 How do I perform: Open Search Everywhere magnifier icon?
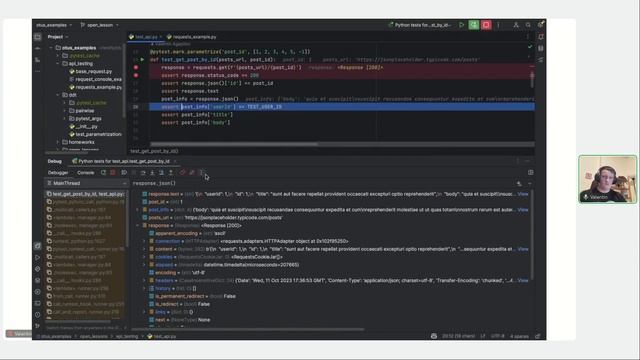[528, 25]
